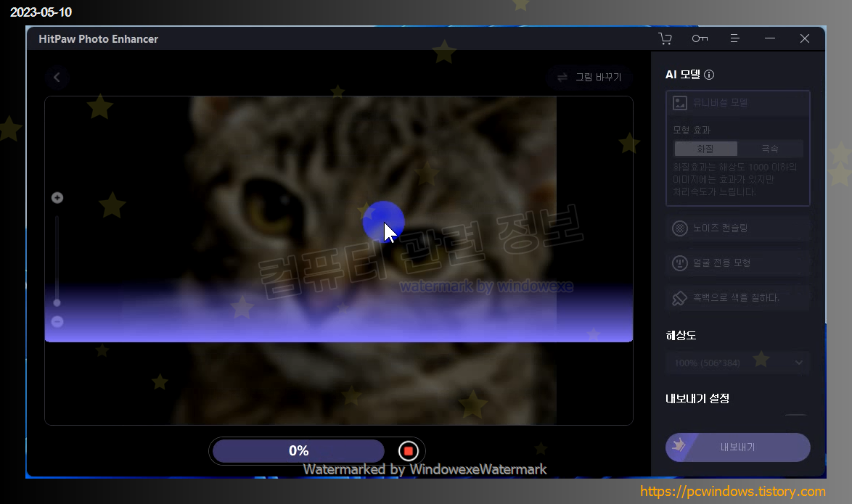Open the hamburger menu in title bar
Screen dimensions: 852x504
(x=734, y=38)
